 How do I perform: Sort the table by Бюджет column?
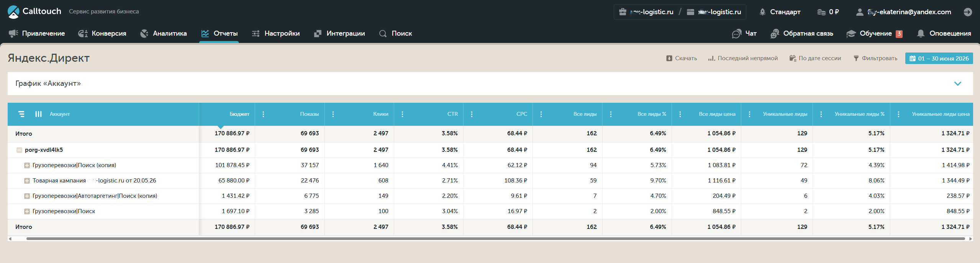tap(239, 114)
